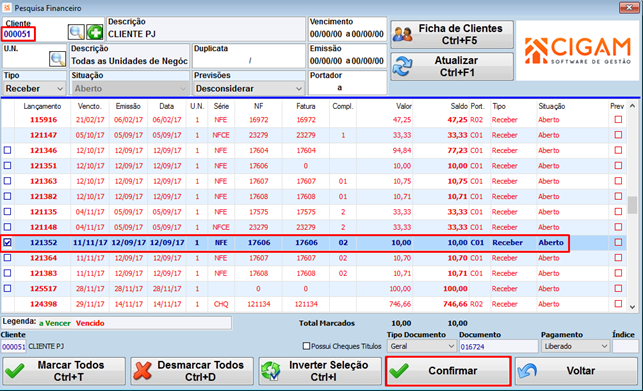Sort table by Lançamento column header

tap(42, 106)
